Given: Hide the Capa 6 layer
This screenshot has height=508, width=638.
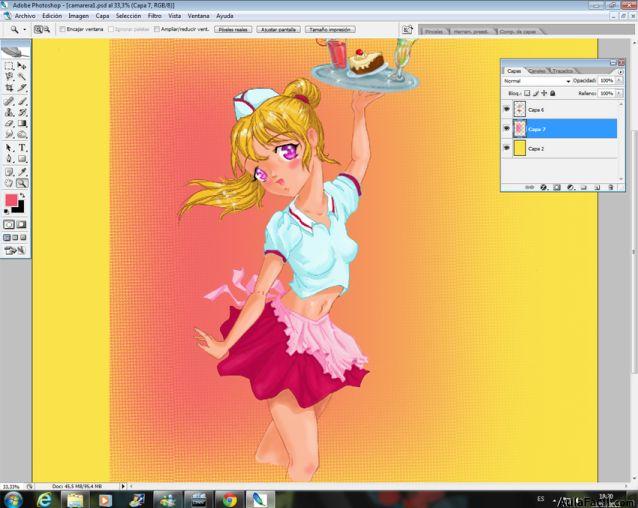Looking at the screenshot, I should click(x=507, y=109).
